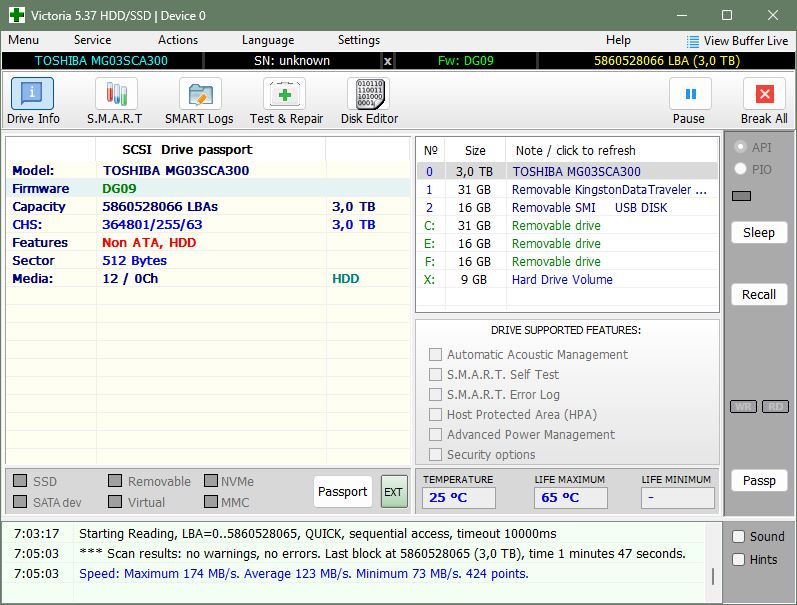Toggle the Hints checkbox
The image size is (797, 605).
tap(739, 559)
